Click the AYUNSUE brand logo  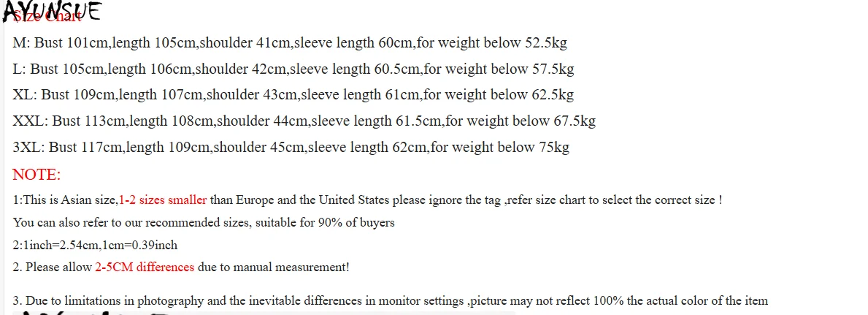click(51, 11)
